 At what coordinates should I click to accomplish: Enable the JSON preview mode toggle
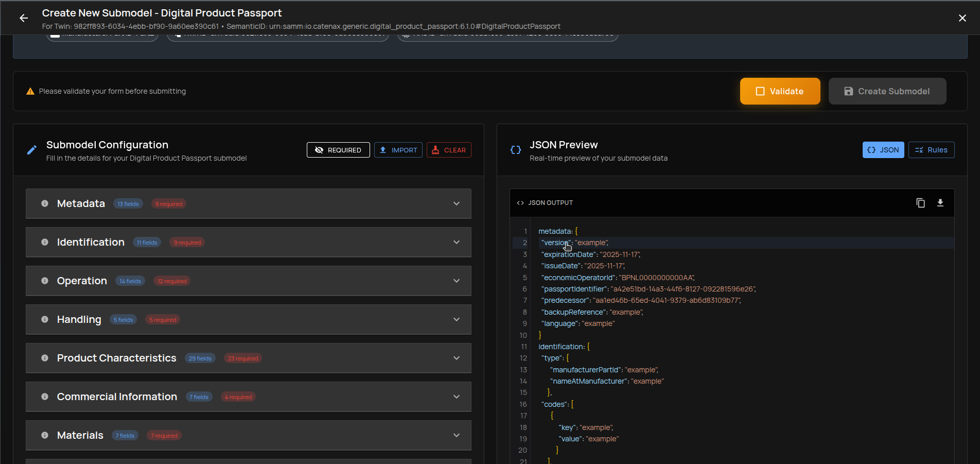click(883, 150)
